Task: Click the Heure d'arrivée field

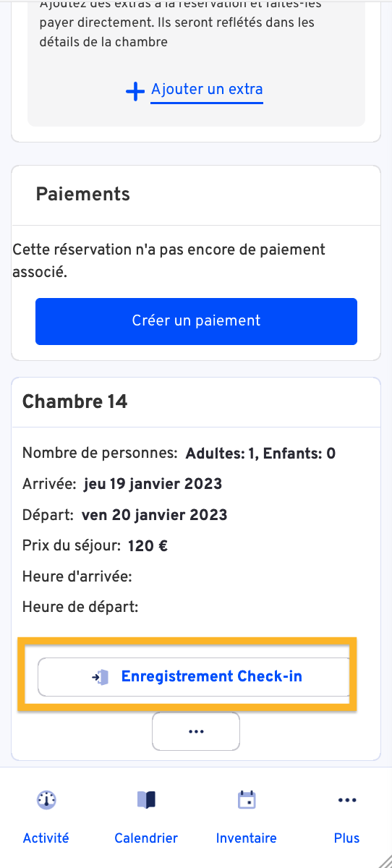Action: [x=77, y=576]
